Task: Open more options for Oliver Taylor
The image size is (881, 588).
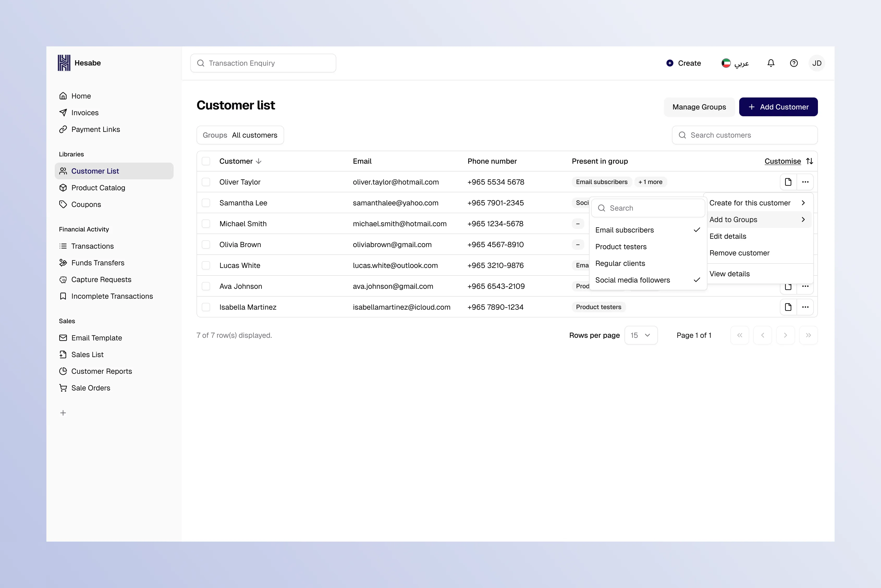Action: click(x=805, y=182)
